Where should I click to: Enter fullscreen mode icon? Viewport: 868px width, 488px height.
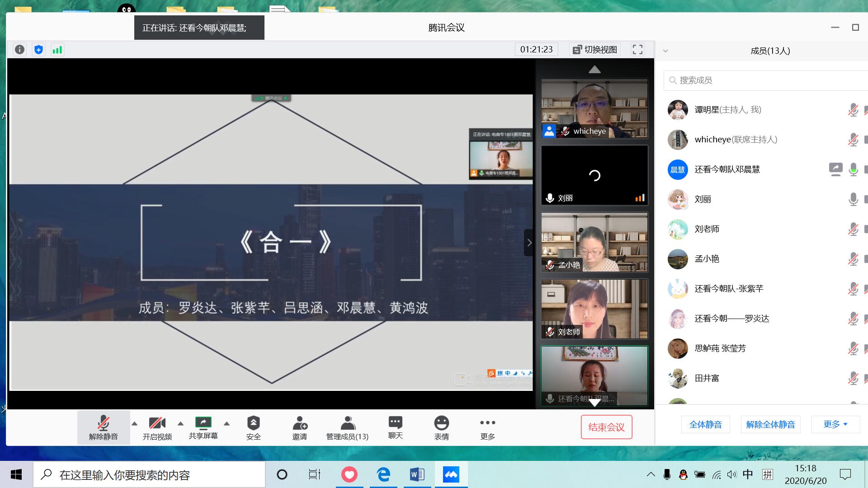coord(637,50)
